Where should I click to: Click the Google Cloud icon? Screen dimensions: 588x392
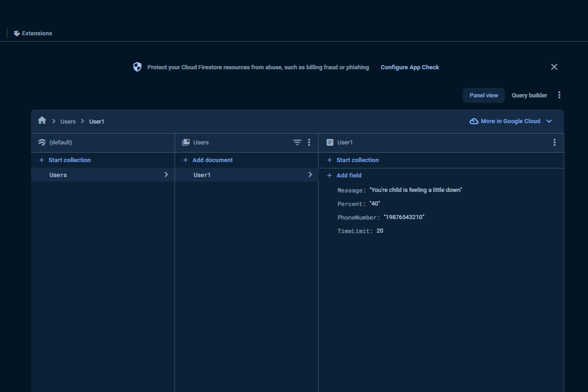point(474,121)
